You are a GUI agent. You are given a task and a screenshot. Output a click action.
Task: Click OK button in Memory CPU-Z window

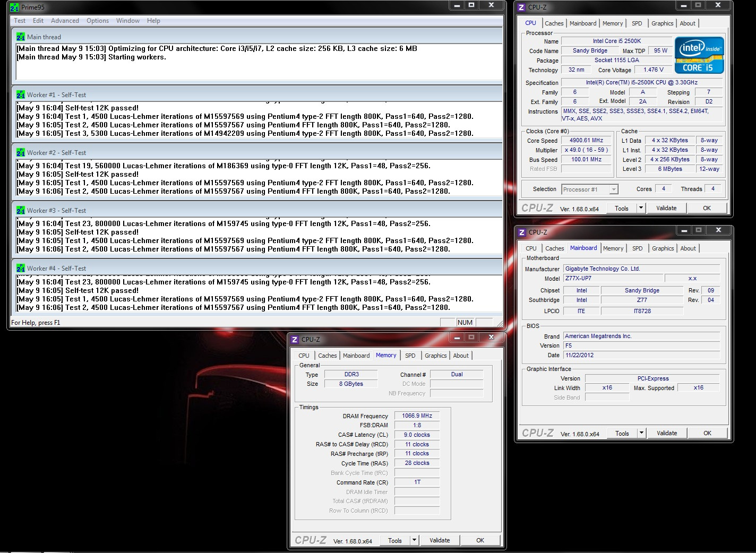(480, 540)
